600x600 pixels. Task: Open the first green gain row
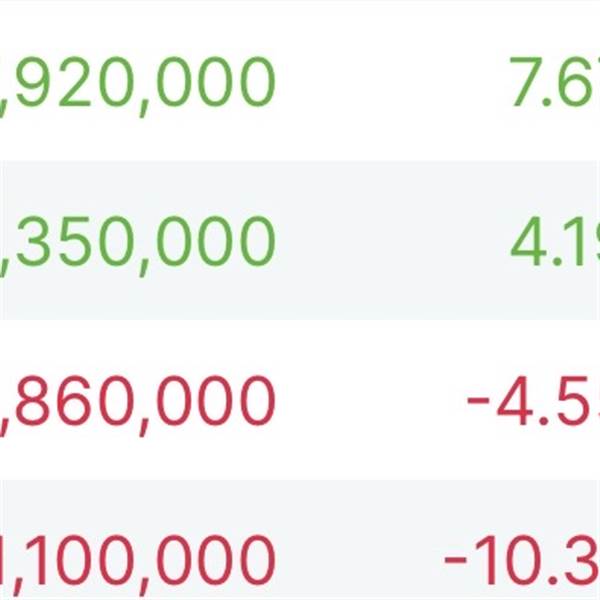click(x=300, y=82)
